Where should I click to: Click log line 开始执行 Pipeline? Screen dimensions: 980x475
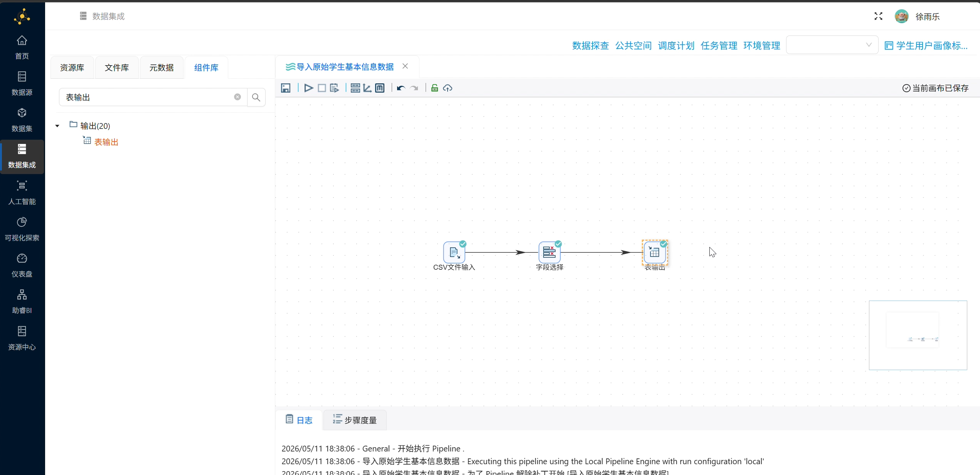click(x=373, y=448)
